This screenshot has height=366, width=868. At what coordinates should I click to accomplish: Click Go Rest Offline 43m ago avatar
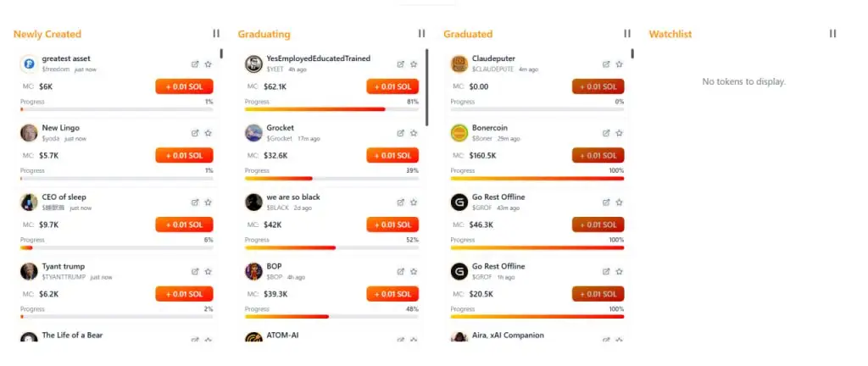(x=459, y=202)
